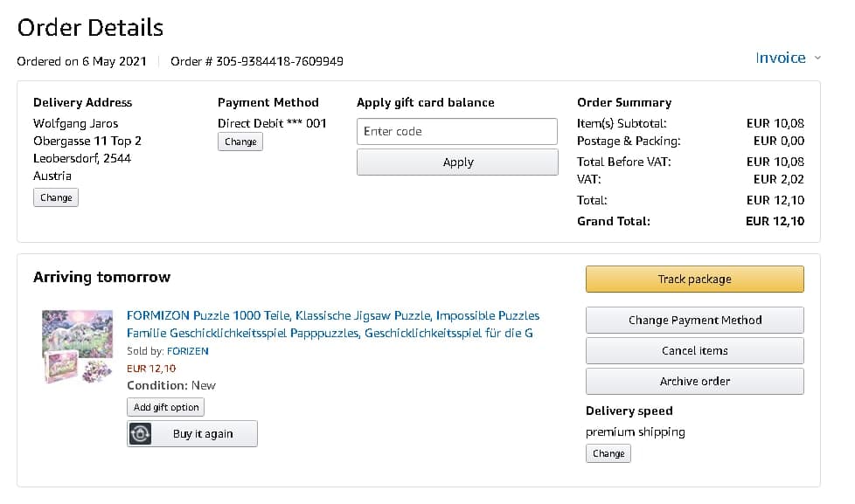Open Change Payment Method option
Viewport: 855px width, 504px height.
click(694, 320)
